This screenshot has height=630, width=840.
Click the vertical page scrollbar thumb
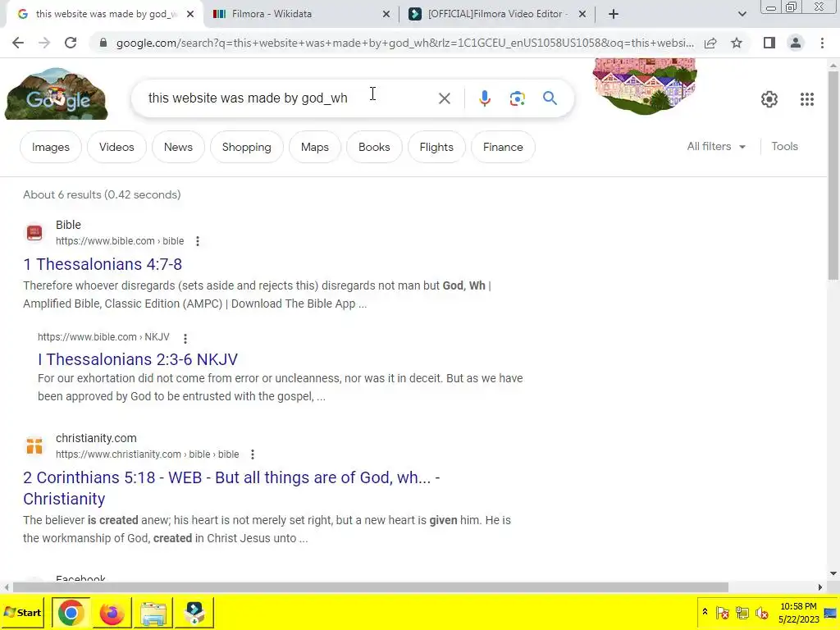point(833,175)
